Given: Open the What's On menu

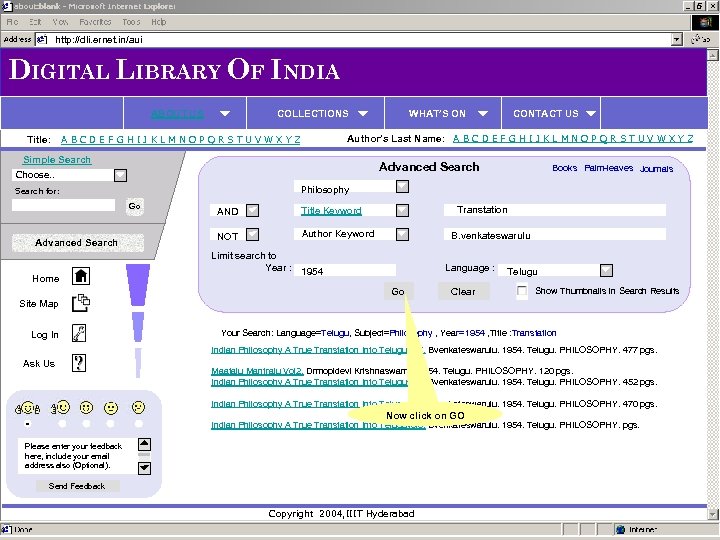Looking at the screenshot, I should click(443, 113).
